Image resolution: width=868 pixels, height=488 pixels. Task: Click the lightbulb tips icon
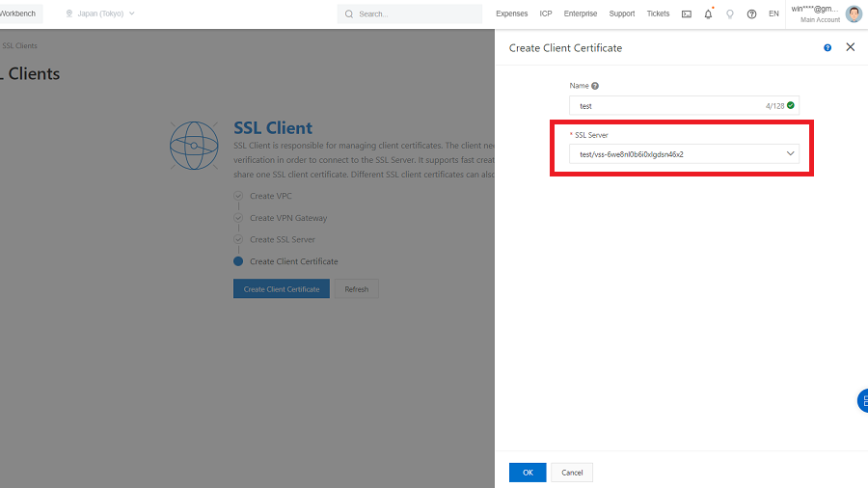click(x=730, y=14)
